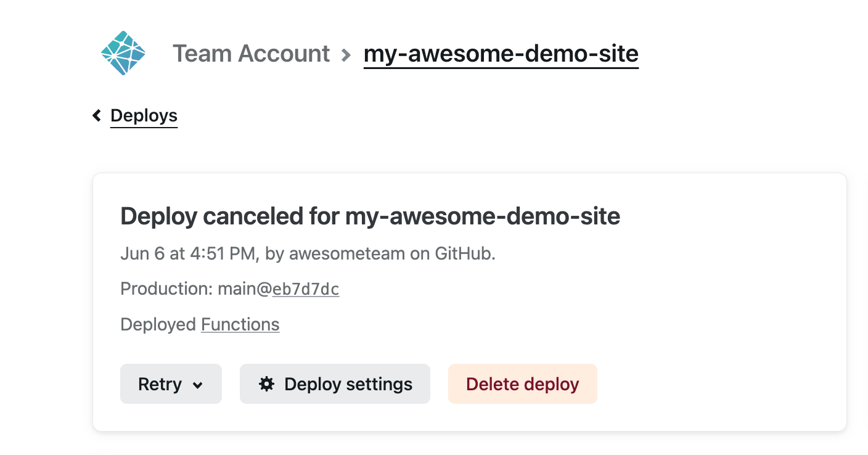Open the Deploy settings button
868x455 pixels.
(335, 384)
